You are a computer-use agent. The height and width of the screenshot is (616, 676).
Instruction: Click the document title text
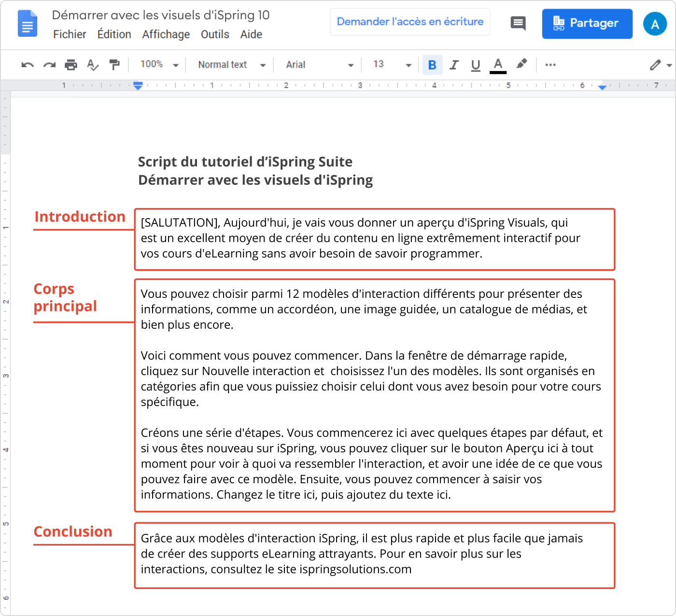[x=161, y=15]
